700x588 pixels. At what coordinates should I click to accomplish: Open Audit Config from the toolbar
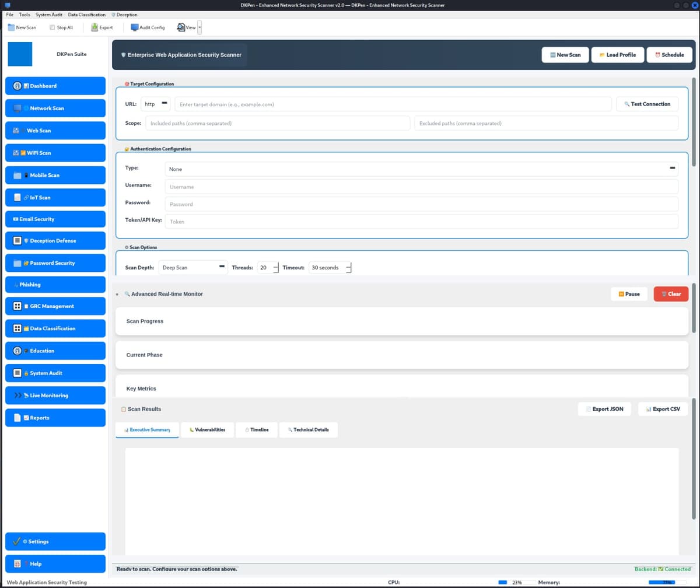[148, 27]
